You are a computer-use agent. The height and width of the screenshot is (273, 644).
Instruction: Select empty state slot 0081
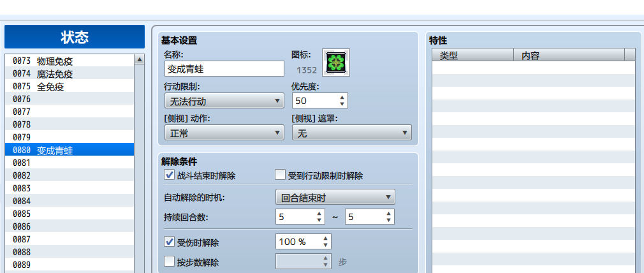click(x=70, y=163)
